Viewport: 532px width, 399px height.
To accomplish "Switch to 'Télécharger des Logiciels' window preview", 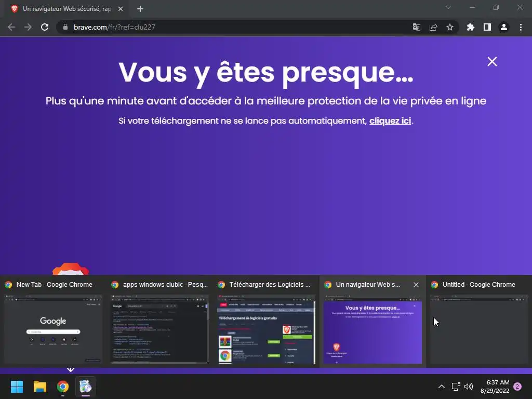I will point(266,321).
